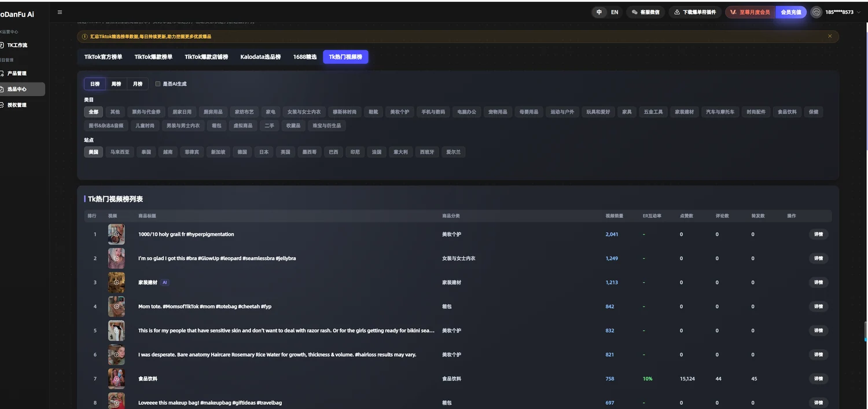Image resolution: width=868 pixels, height=409 pixels.
Task: Select the 日本 site filter
Action: (x=263, y=152)
